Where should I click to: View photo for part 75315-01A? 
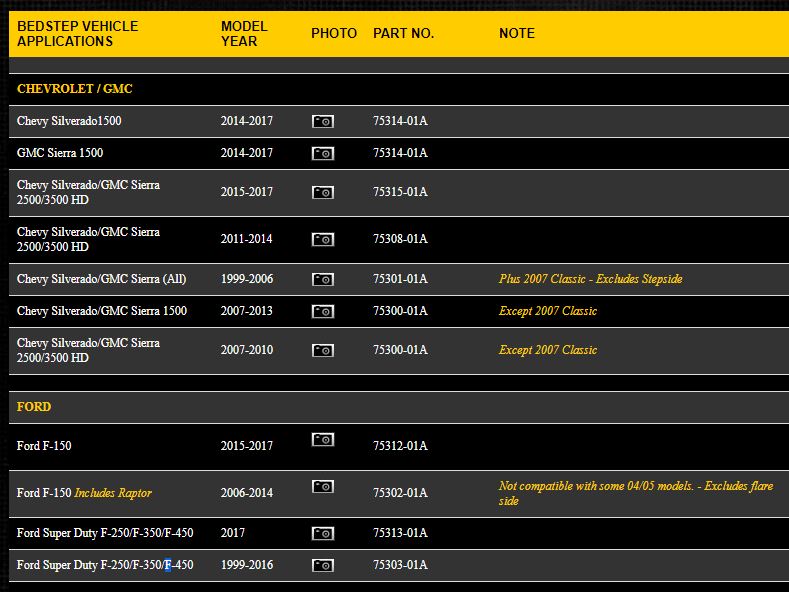pos(322,192)
